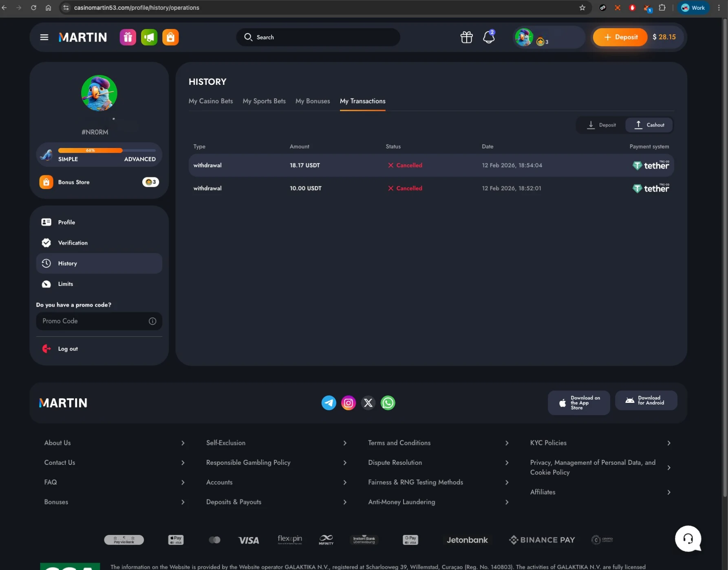Image resolution: width=728 pixels, height=570 pixels.
Task: Open WhatsApp social link
Action: (388, 403)
